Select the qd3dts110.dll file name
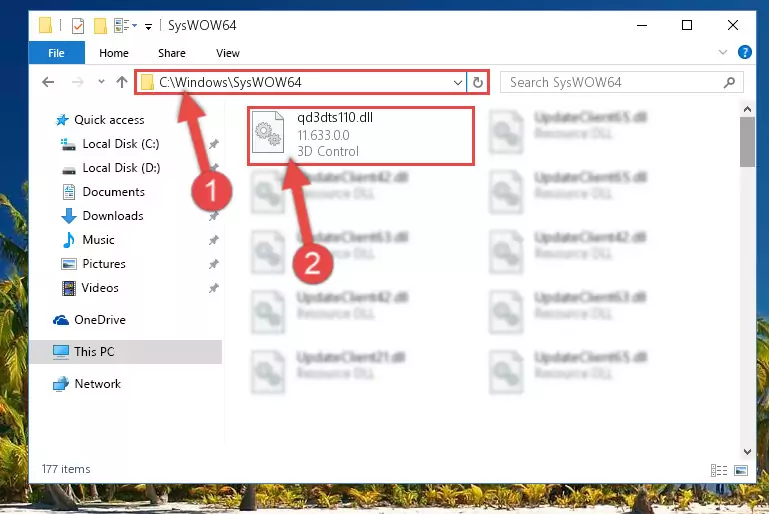Viewport: 769px width, 514px height. tap(335, 118)
